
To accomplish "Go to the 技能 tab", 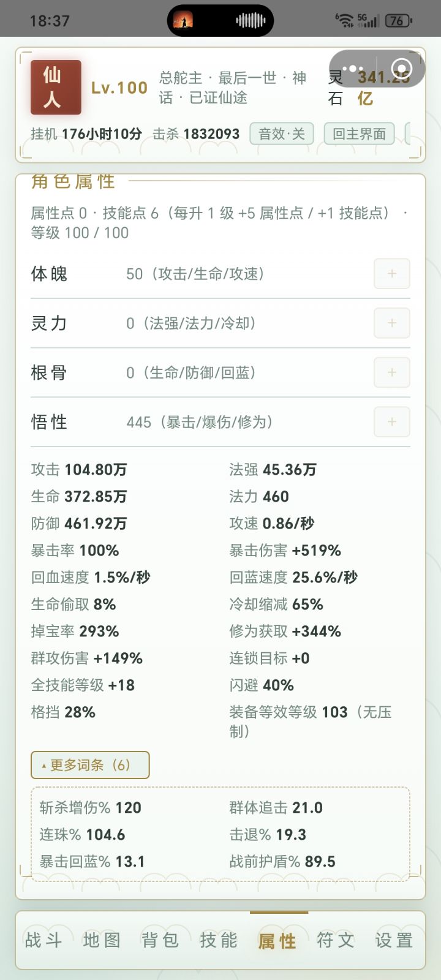I will click(x=219, y=940).
